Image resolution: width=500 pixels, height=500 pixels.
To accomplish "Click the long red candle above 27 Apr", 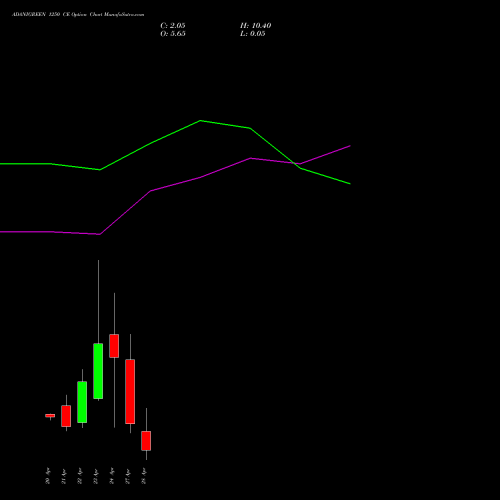I will coord(130,392).
